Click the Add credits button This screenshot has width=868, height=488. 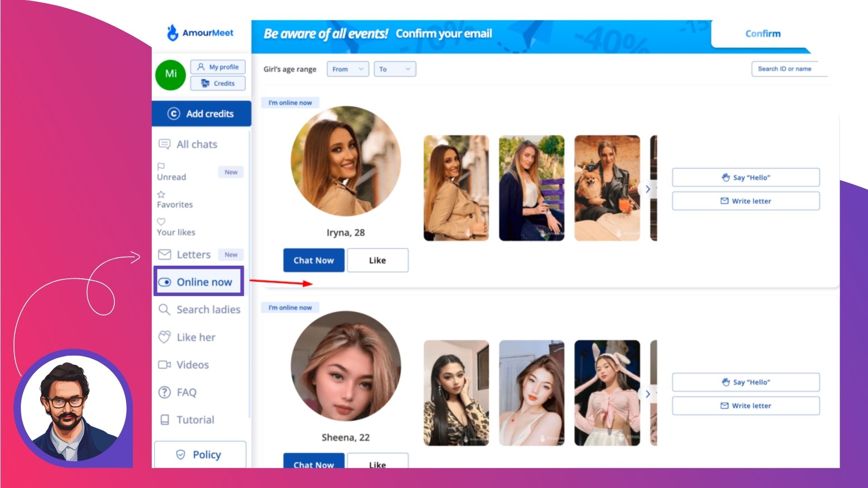tap(201, 113)
